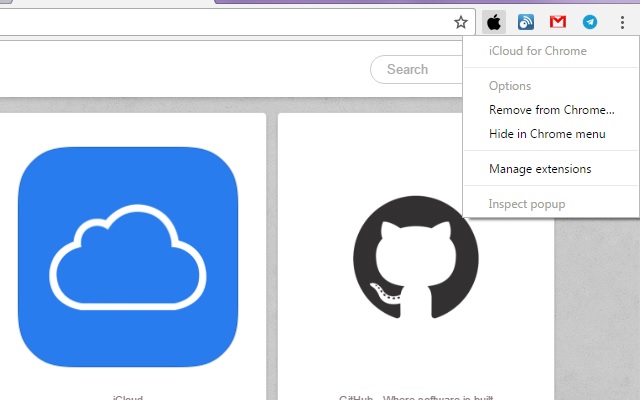Select Remove from Chrome…
The width and height of the screenshot is (640, 400).
[x=551, y=110]
